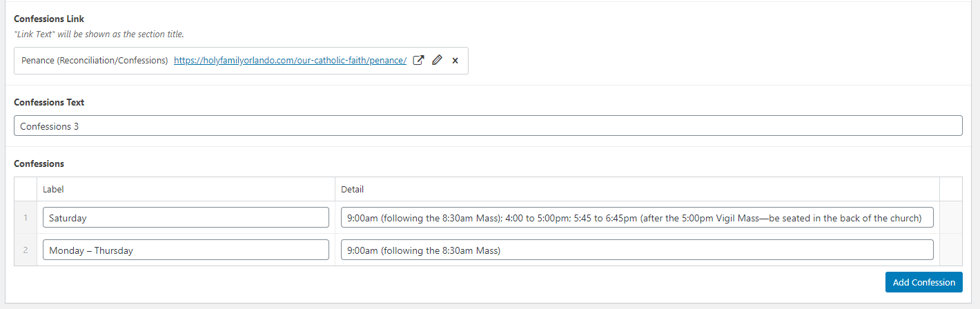Grab the row 1 order handle
Viewport: 980px width, 309px height.
point(26,218)
